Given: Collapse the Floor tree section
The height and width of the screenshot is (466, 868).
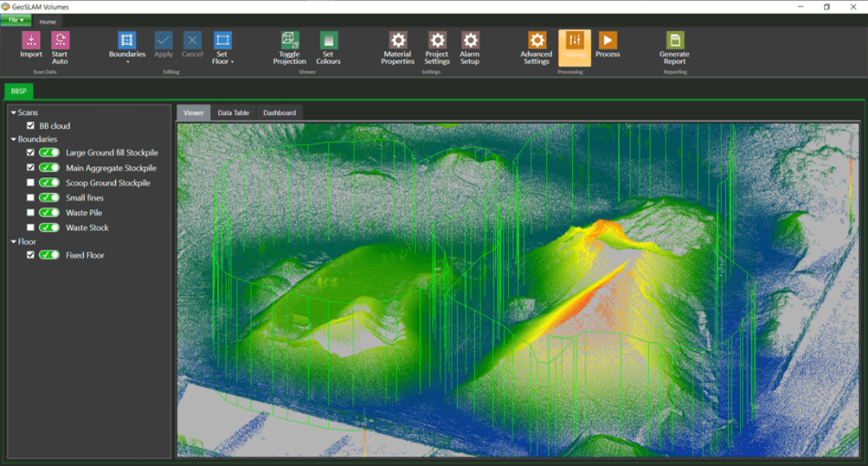Looking at the screenshot, I should pos(14,241).
